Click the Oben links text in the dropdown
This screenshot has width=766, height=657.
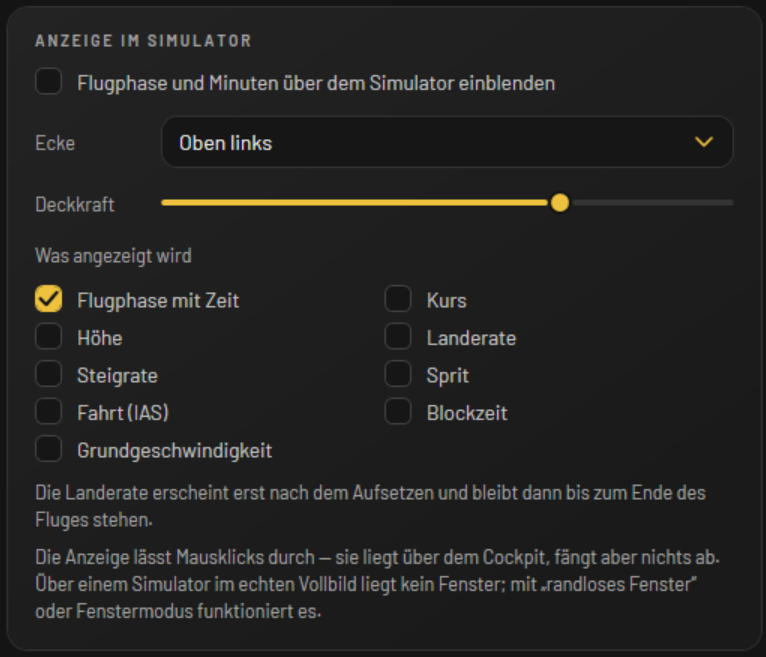(x=226, y=143)
